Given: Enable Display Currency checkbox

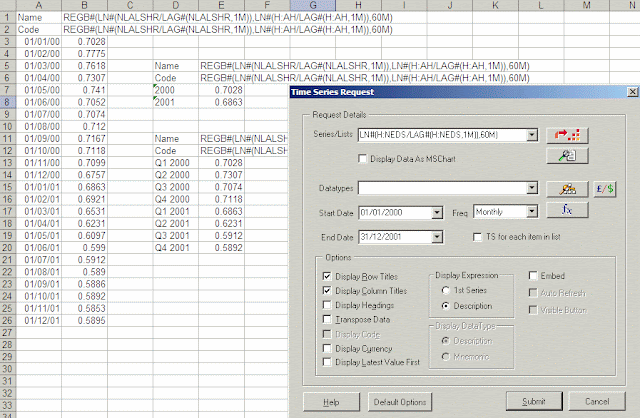Looking at the screenshot, I should [327, 348].
